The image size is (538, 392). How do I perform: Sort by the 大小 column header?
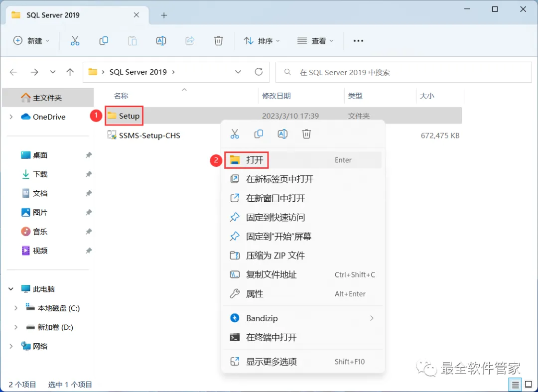pyautogui.click(x=427, y=96)
